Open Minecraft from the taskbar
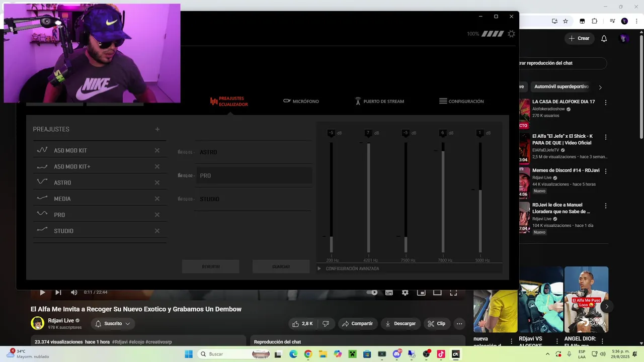 point(353,354)
